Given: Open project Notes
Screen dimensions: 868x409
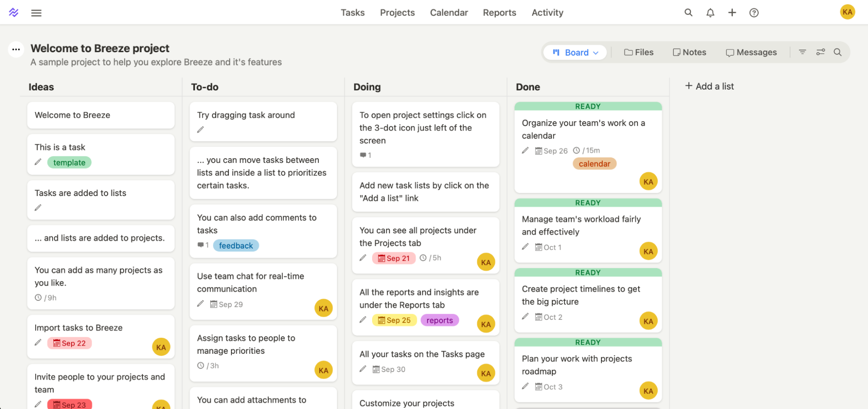Looking at the screenshot, I should pos(690,52).
